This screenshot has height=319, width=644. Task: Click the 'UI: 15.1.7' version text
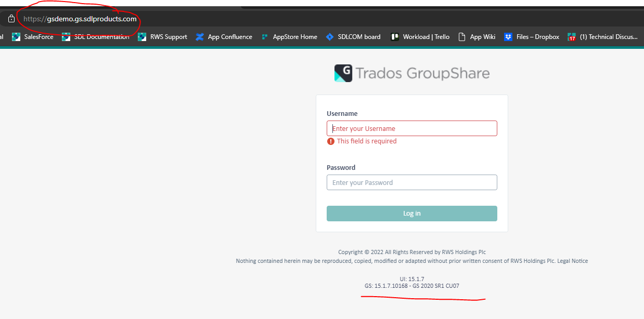pyautogui.click(x=412, y=279)
